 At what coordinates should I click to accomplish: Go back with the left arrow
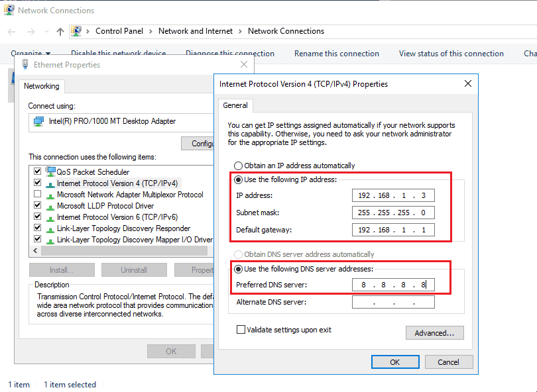pyautogui.click(x=11, y=32)
